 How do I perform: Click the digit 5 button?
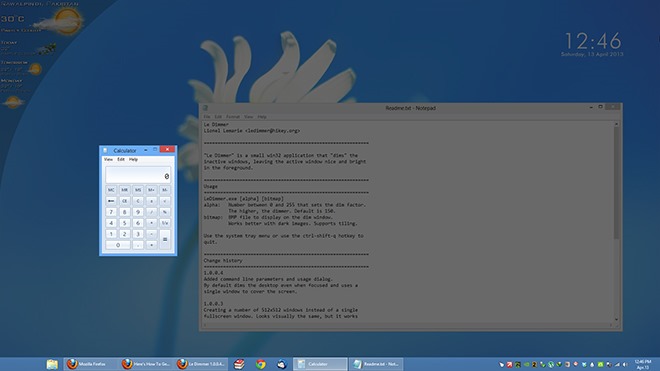[125, 223]
